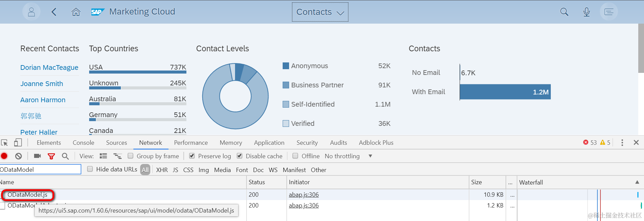Switch to the Elements tab
Image resolution: width=644 pixels, height=221 pixels.
pyautogui.click(x=49, y=143)
